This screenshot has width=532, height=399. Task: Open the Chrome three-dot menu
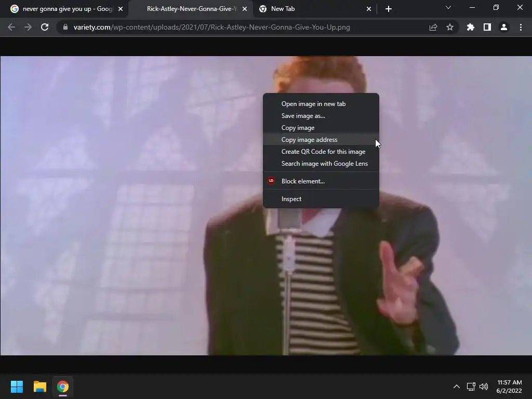coord(521,27)
